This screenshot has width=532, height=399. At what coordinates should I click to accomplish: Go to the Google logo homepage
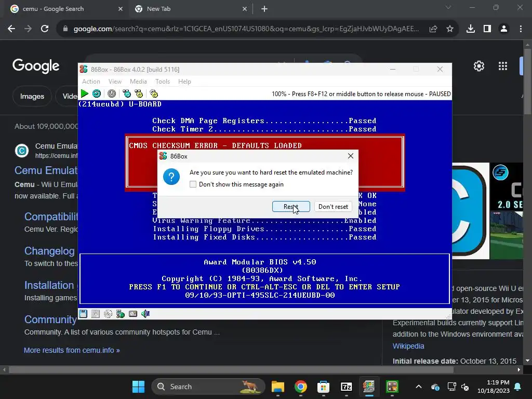(x=36, y=66)
